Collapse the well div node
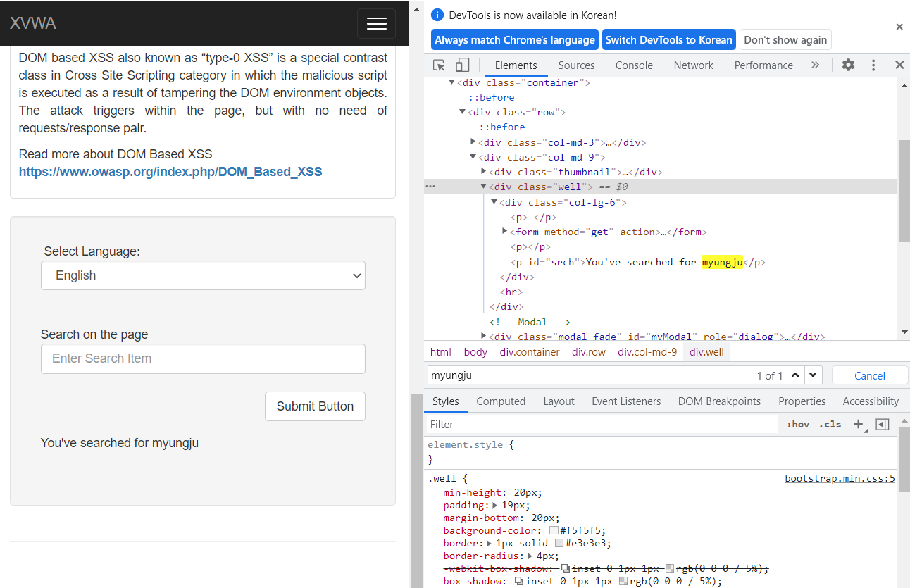910x588 pixels. [x=484, y=187]
